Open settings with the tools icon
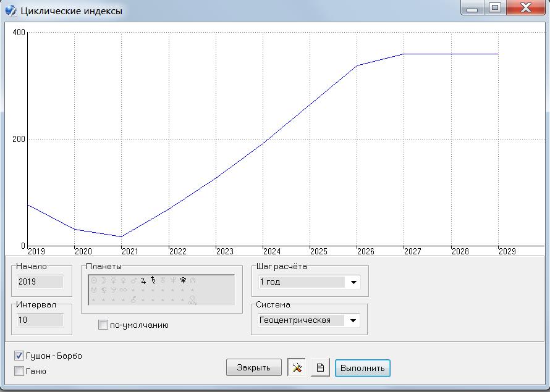Viewport: 550px width, 392px height. 297,368
